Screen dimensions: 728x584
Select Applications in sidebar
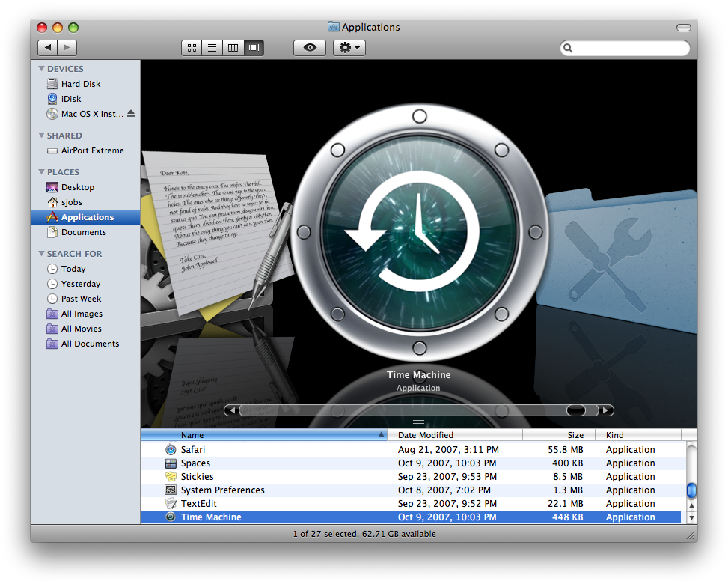click(x=85, y=217)
